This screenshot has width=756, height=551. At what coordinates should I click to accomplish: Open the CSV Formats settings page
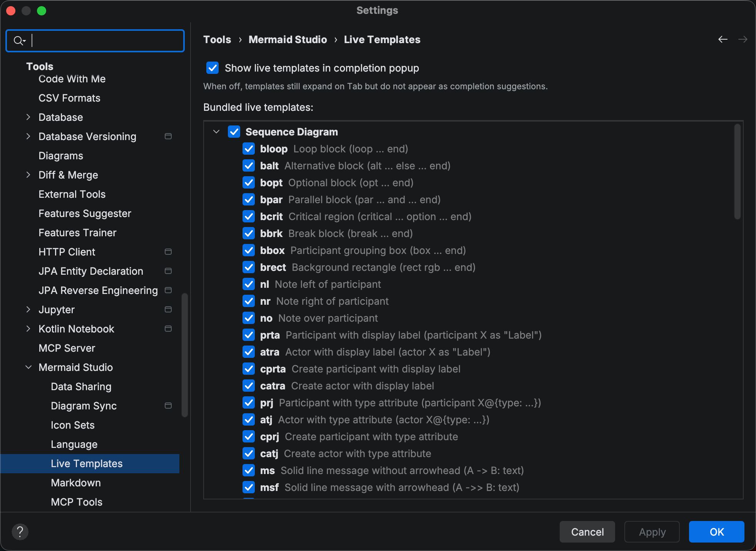click(x=69, y=98)
